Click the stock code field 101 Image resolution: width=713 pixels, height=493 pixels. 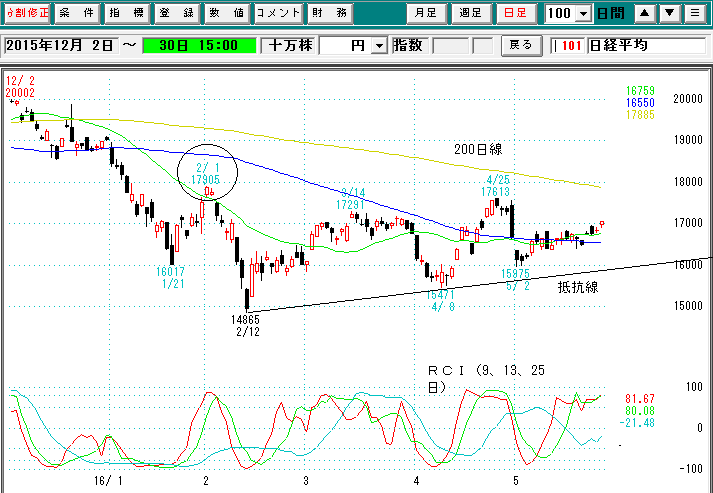coord(570,46)
